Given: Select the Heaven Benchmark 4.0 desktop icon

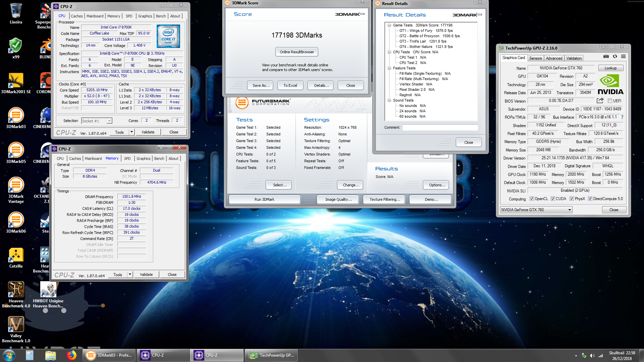Looking at the screenshot, I should [x=16, y=295].
